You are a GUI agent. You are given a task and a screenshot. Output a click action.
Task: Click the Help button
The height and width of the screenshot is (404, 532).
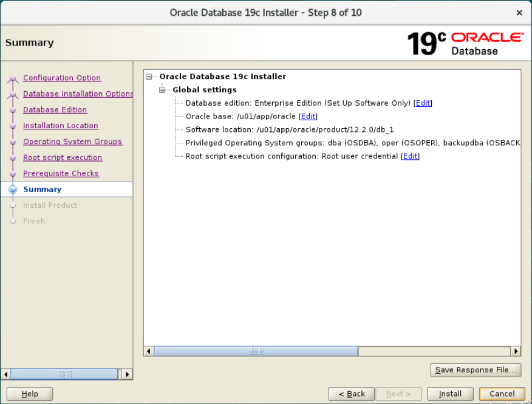coord(30,394)
